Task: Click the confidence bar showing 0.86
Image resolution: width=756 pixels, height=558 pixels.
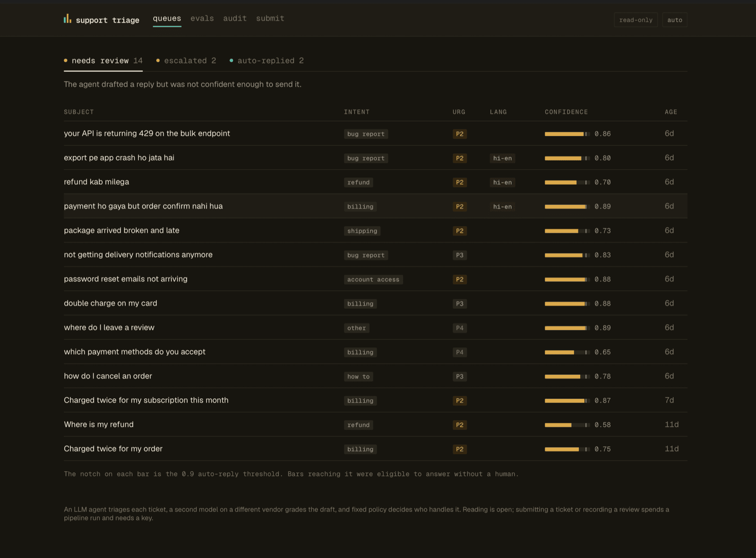Action: [x=567, y=134]
